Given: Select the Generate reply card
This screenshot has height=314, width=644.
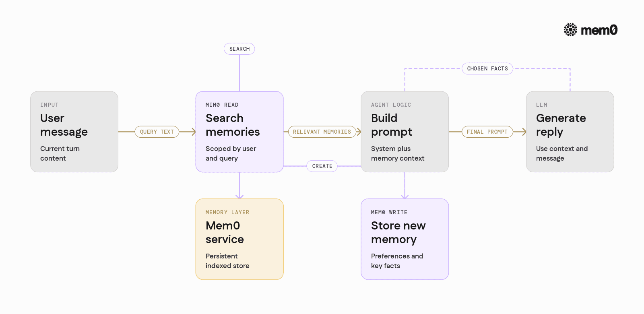Looking at the screenshot, I should click(x=570, y=132).
